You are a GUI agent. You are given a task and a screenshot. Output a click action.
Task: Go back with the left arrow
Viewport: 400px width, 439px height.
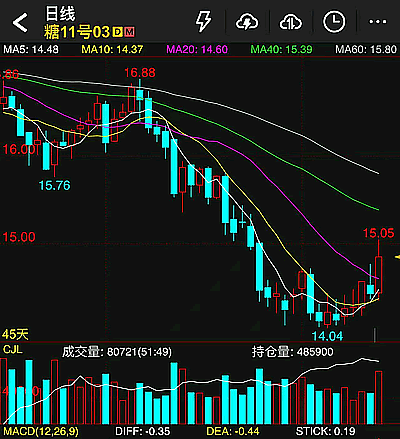(x=20, y=23)
